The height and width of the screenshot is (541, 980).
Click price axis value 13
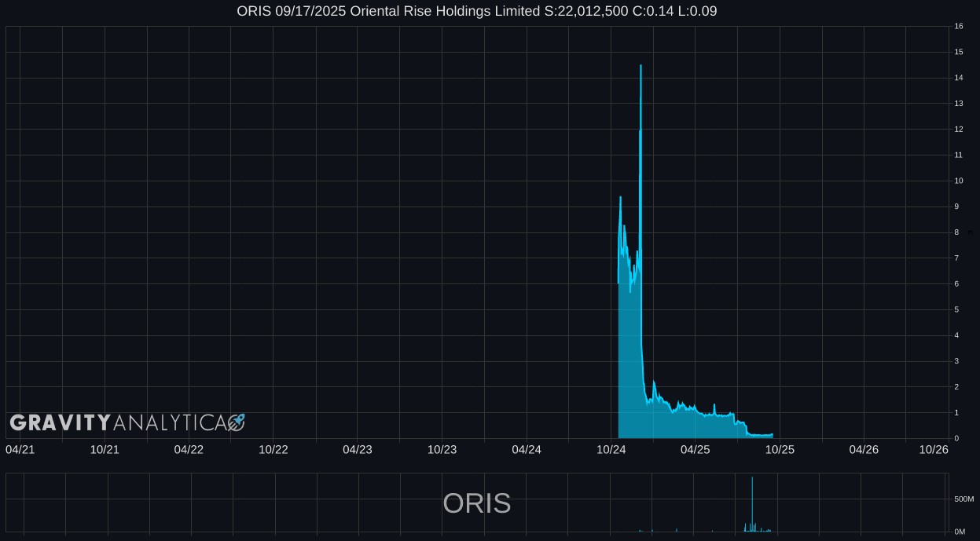click(959, 104)
